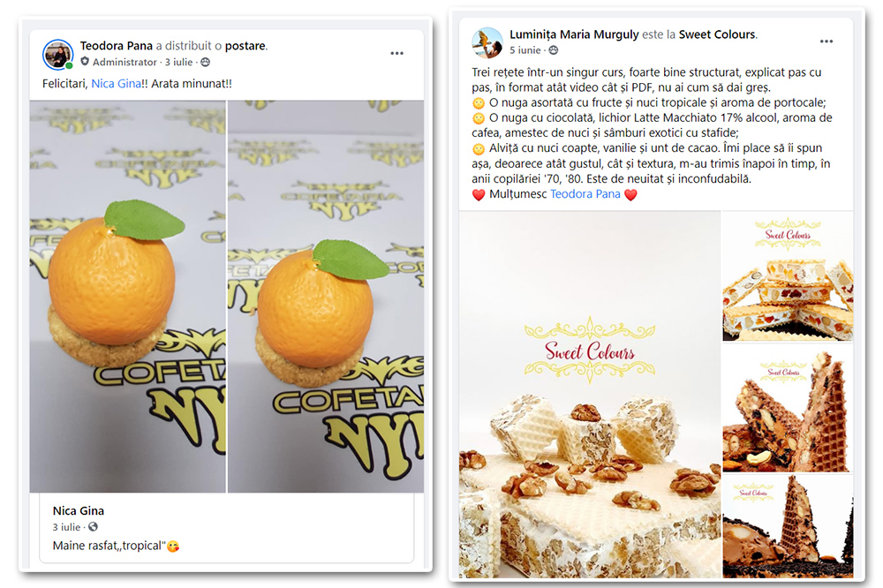Click Administrator shield badge icon
This screenshot has height=588, width=883.
click(x=85, y=62)
